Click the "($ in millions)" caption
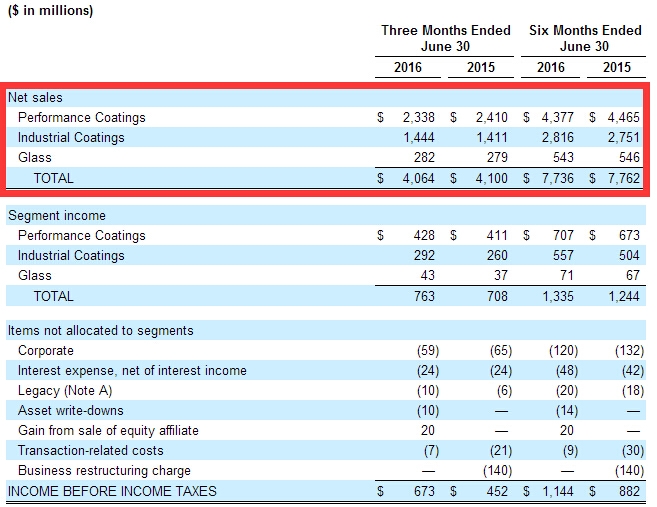This screenshot has width=657, height=507. 51,11
